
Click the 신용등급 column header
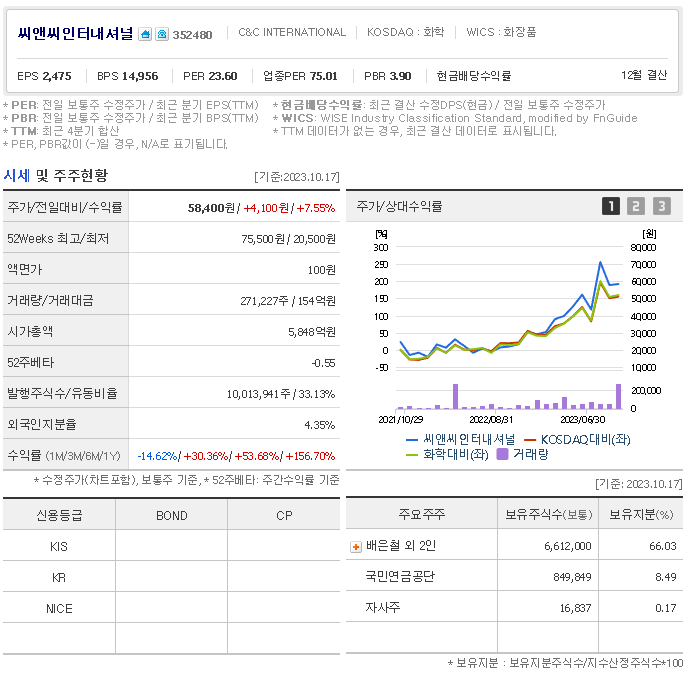click(x=59, y=515)
